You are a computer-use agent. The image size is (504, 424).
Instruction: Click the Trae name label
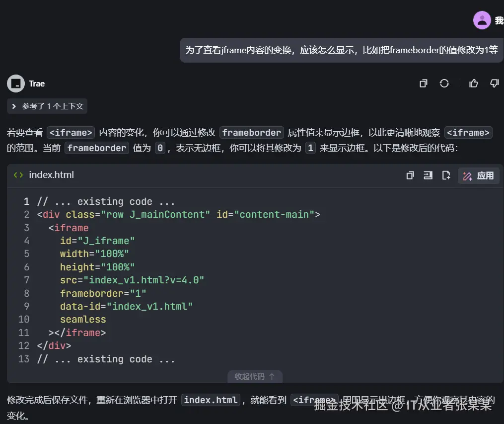pyautogui.click(x=37, y=84)
